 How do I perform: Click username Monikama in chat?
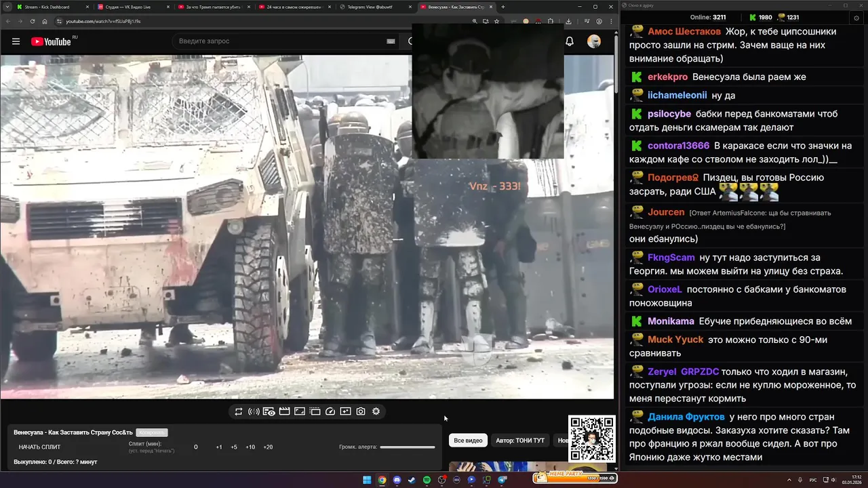(671, 321)
